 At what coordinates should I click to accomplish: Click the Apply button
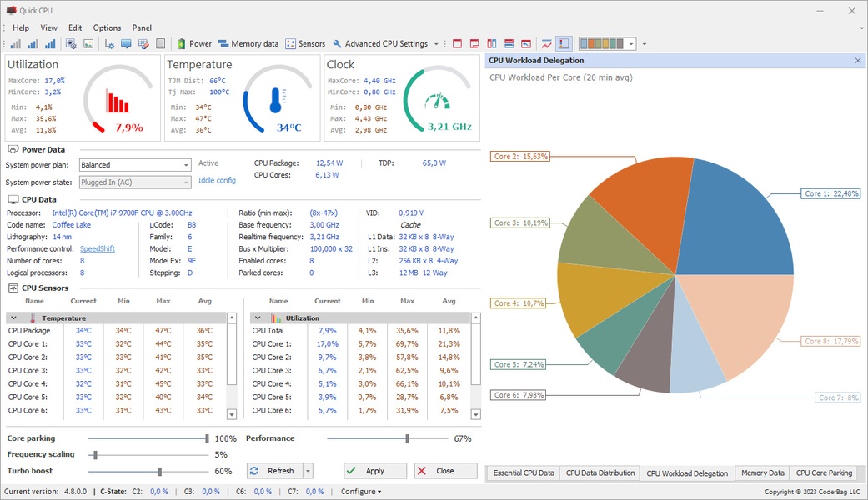(x=374, y=471)
